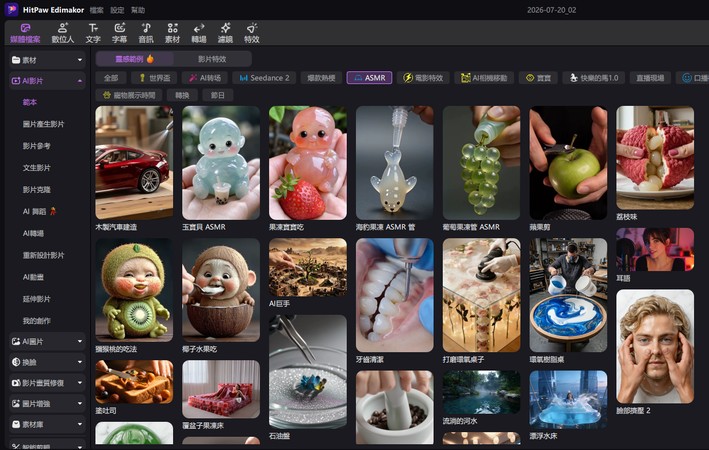
Task: Filter by 電影特效 lightning category
Action: pos(423,78)
